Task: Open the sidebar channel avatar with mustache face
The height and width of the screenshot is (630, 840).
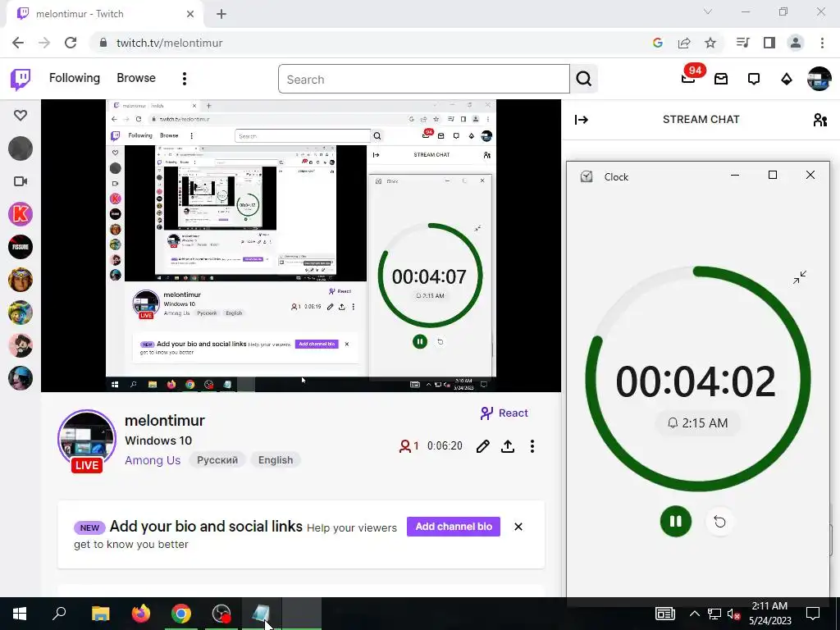Action: 21,345
